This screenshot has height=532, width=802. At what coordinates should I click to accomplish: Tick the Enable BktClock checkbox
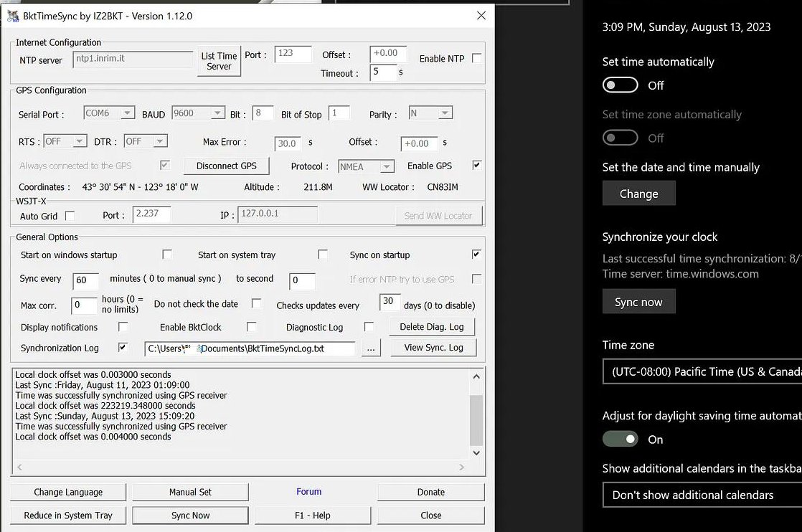click(251, 326)
